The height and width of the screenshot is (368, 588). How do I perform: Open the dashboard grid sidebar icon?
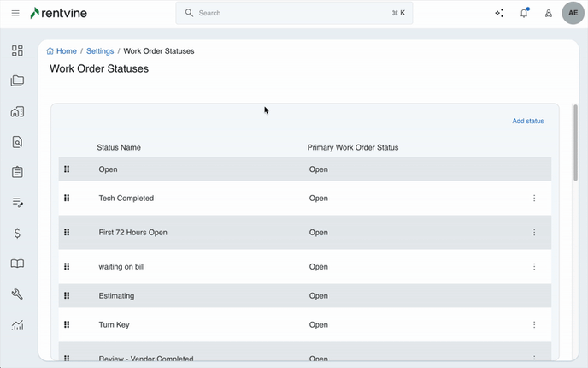pyautogui.click(x=17, y=50)
